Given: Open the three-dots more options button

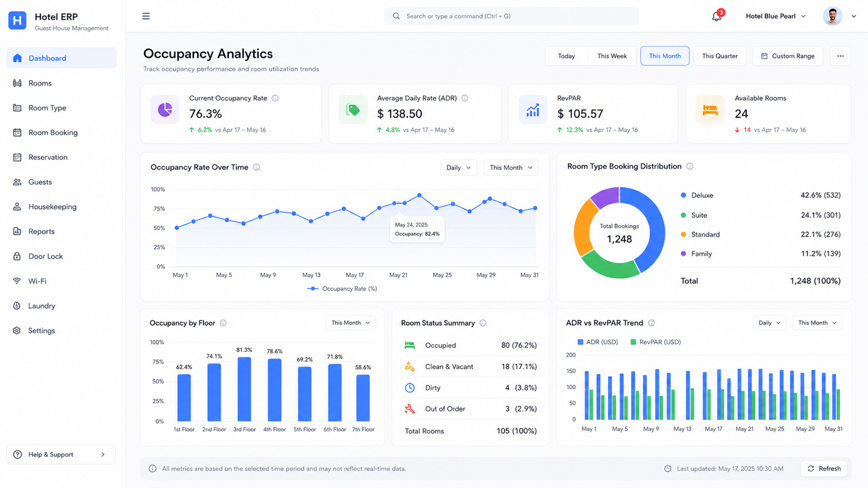Looking at the screenshot, I should pyautogui.click(x=840, y=56).
